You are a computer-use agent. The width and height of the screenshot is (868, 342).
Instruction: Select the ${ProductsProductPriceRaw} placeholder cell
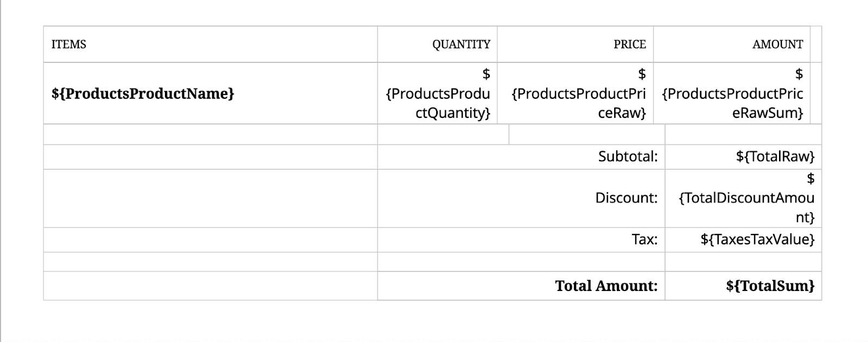click(x=578, y=93)
